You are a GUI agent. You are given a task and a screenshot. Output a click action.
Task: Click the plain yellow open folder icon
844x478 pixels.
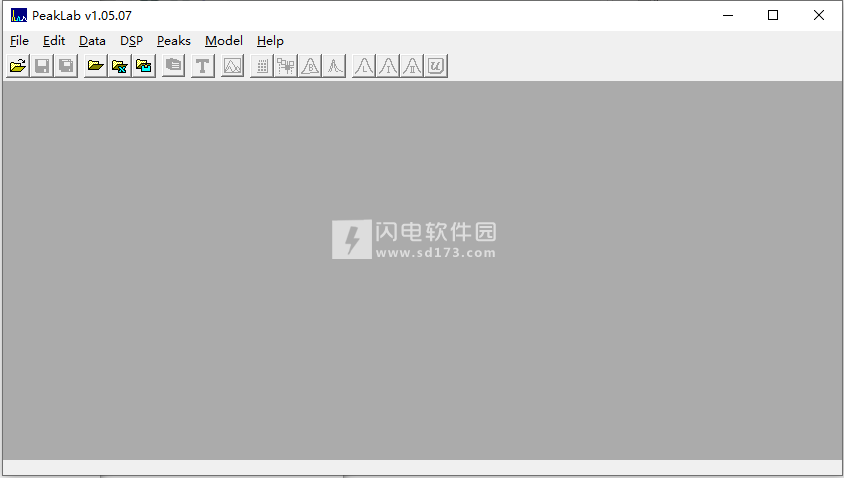[95, 66]
